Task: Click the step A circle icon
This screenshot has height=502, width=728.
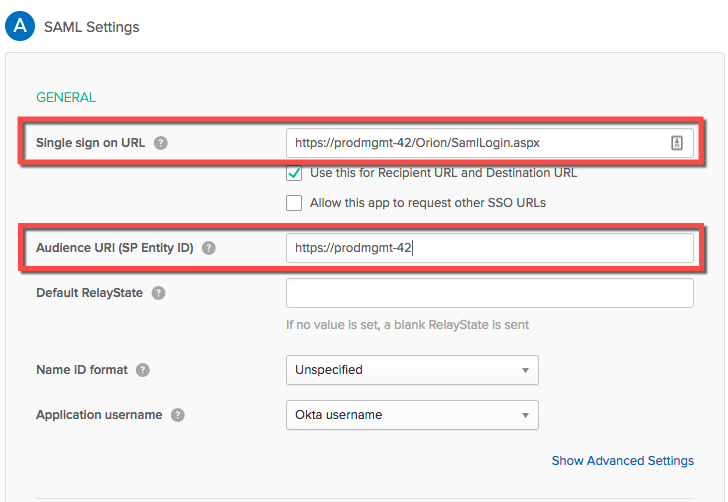Action: point(20,26)
